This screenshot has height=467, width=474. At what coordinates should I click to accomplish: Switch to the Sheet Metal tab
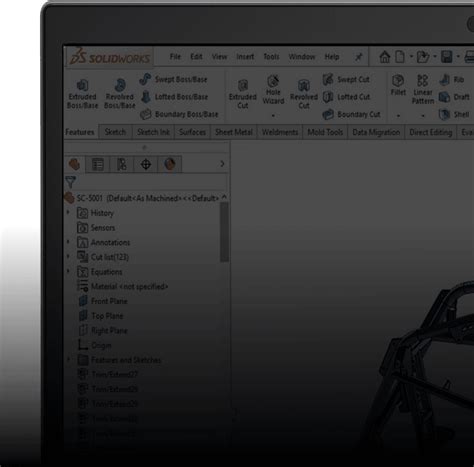234,132
